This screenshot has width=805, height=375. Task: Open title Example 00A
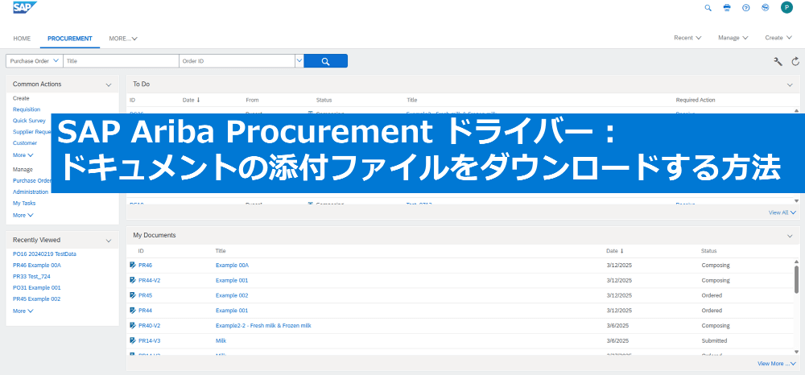[232, 265]
